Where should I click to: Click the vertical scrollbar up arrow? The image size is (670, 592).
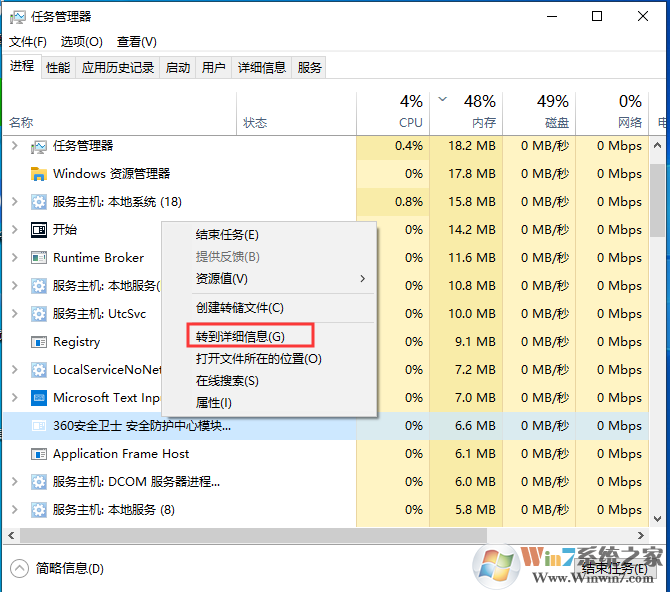(658, 146)
